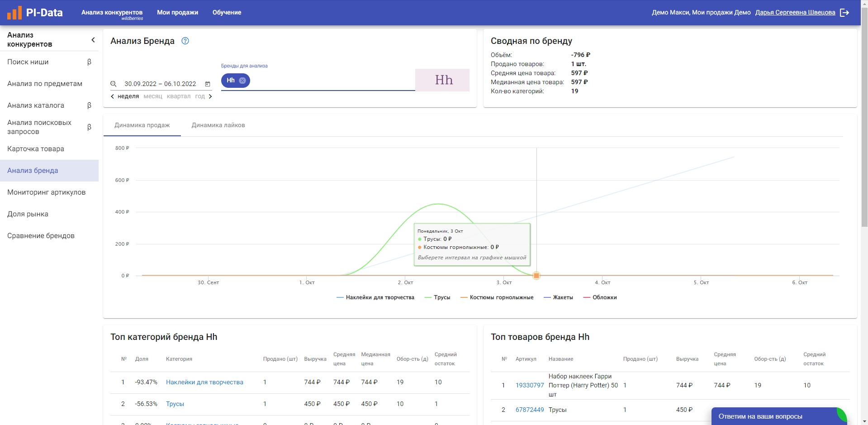Click Набор наклеек Гарри Поттер product name

point(583,386)
